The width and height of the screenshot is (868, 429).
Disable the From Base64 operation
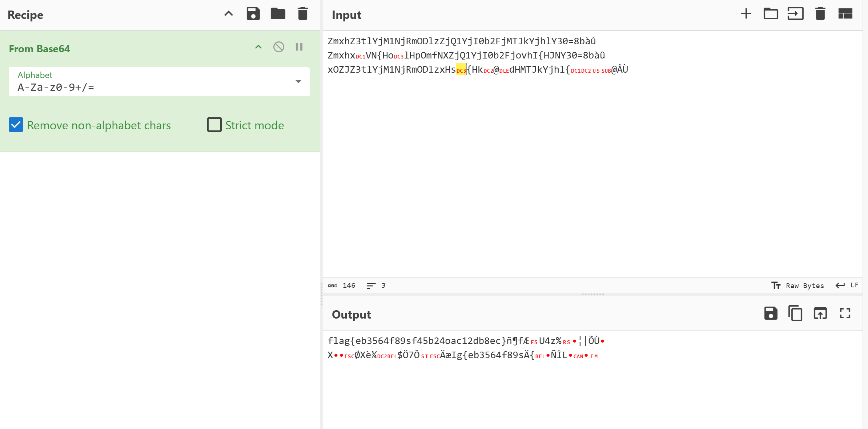(279, 47)
